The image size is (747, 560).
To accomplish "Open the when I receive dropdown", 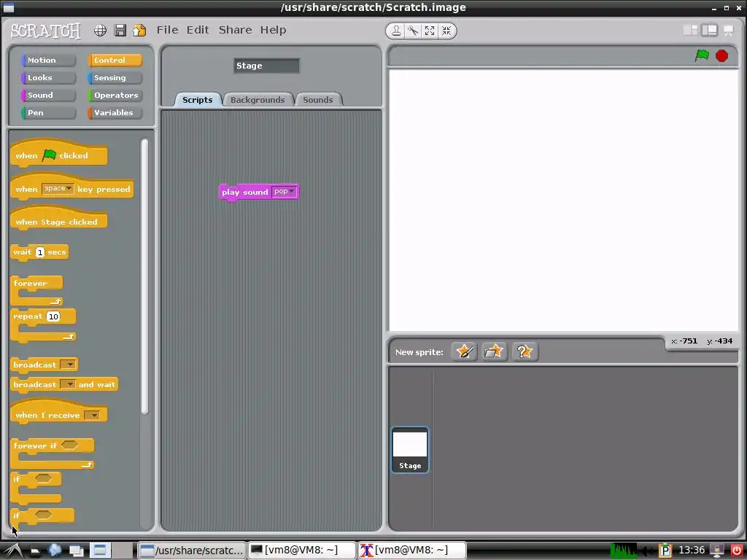I will click(92, 415).
